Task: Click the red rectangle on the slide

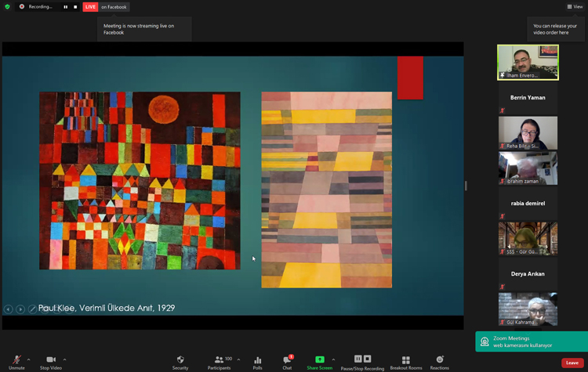Action: tap(410, 78)
